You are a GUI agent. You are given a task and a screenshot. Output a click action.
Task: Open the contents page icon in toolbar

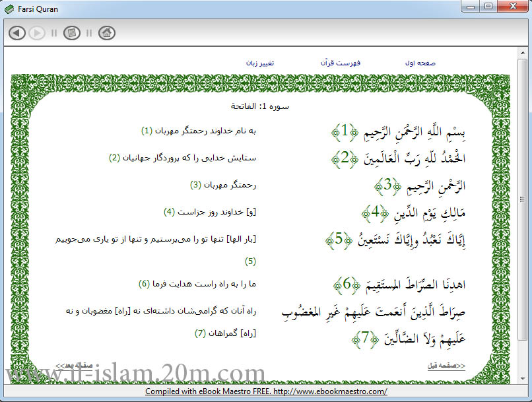coord(71,33)
